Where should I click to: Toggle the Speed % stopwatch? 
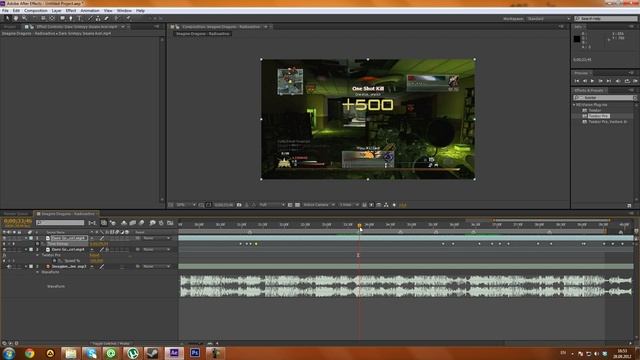[x=55, y=261]
